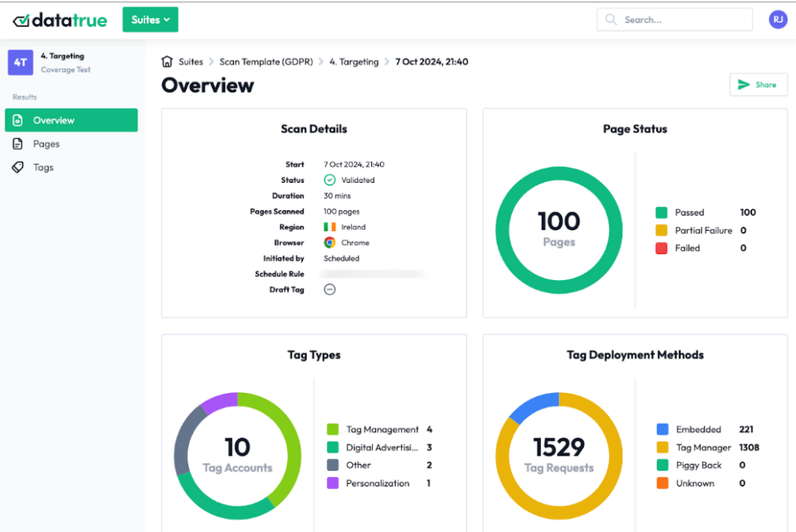796x532 pixels.
Task: Click the Other legend swatch
Action: [332, 465]
